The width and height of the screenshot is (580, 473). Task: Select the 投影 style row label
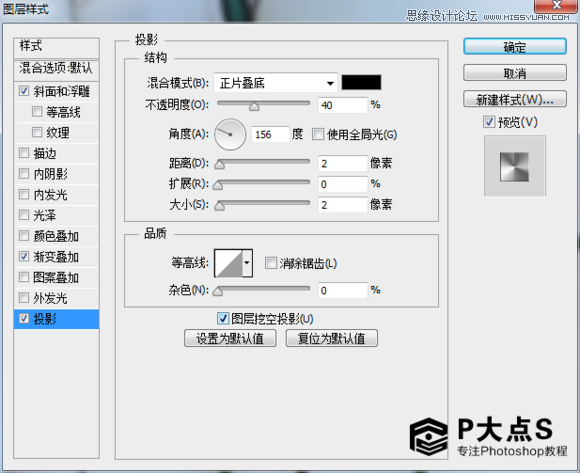tap(45, 318)
